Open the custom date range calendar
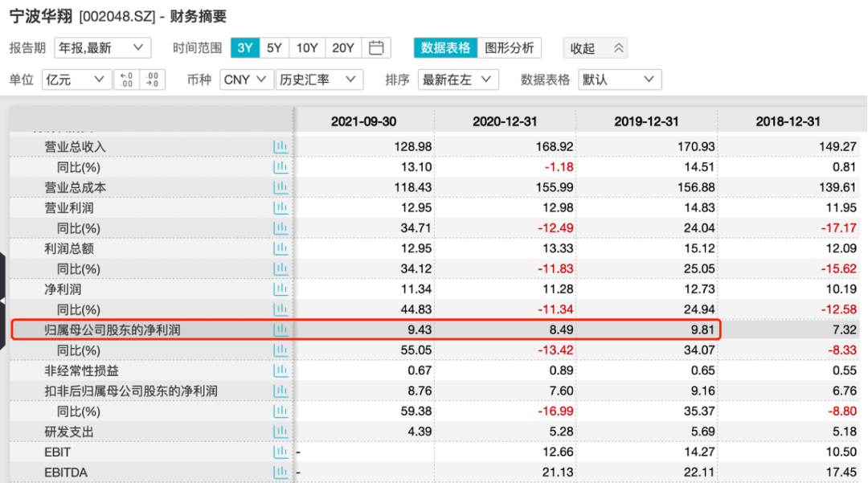This screenshot has width=868, height=483. (376, 48)
